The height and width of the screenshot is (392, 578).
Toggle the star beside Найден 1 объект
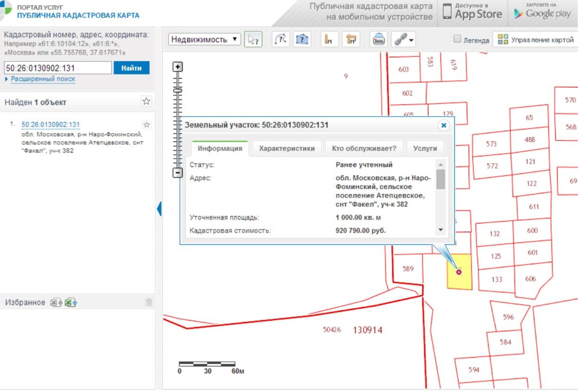coord(146,102)
